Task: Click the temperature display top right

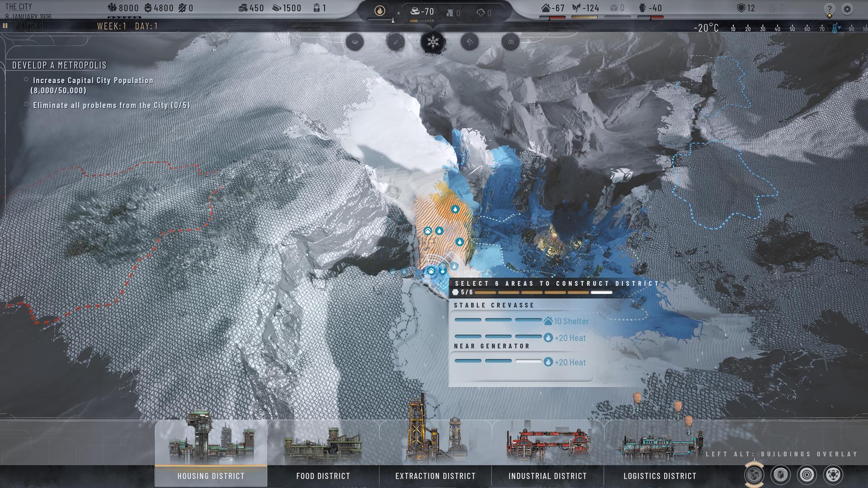Action: (710, 27)
